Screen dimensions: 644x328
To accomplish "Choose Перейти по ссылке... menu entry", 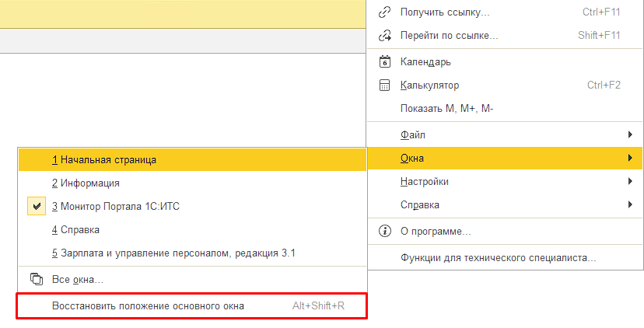I will (x=504, y=36).
